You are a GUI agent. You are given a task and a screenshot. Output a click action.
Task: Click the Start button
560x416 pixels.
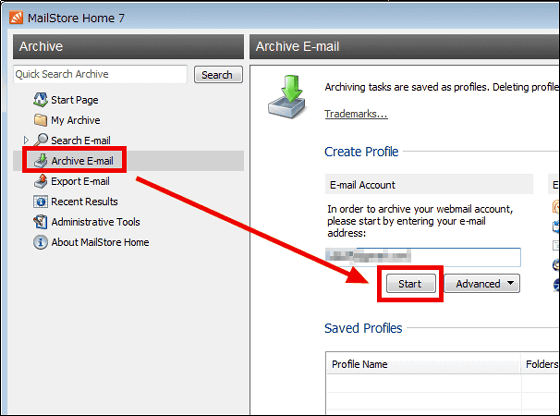tap(411, 284)
